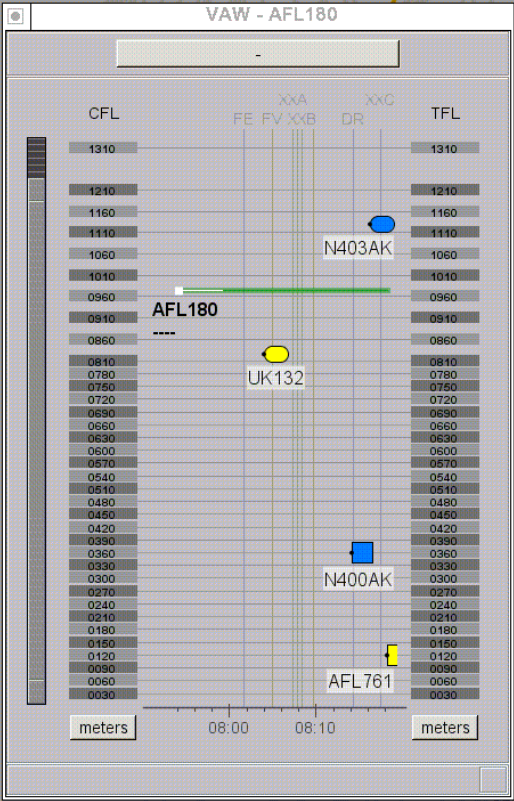
Task: Select CFL level 0030
Action: (103, 694)
